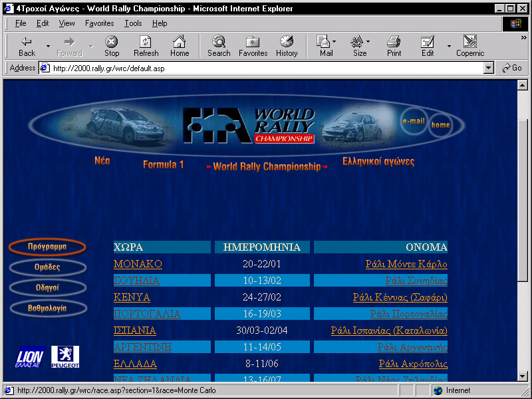Image resolution: width=532 pixels, height=399 pixels.
Task: Click the Βαθμολογία sidebar button
Action: point(47,309)
